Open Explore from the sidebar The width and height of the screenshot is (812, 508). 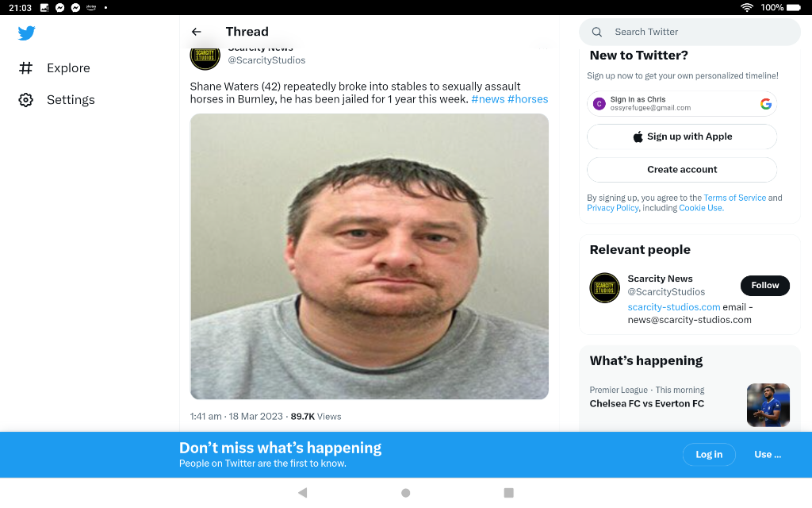(55, 68)
